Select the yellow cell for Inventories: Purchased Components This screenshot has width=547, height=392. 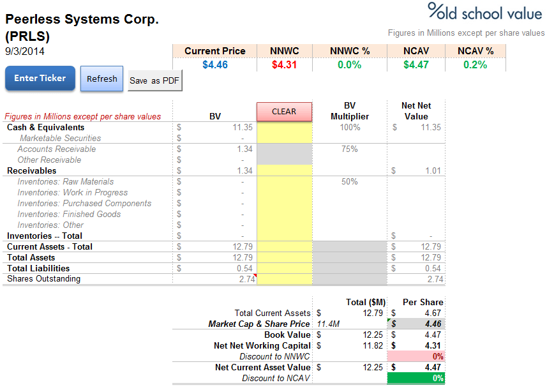click(x=285, y=203)
